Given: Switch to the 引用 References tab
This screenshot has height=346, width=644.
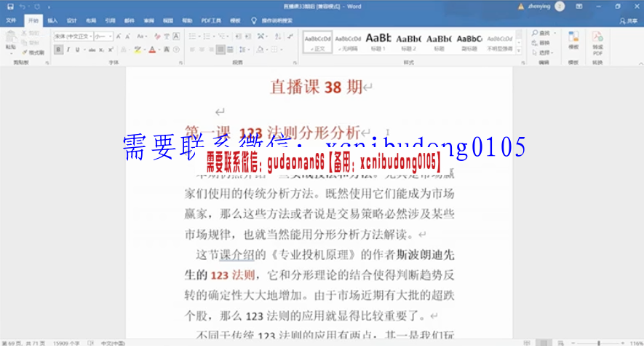Looking at the screenshot, I should click(110, 20).
